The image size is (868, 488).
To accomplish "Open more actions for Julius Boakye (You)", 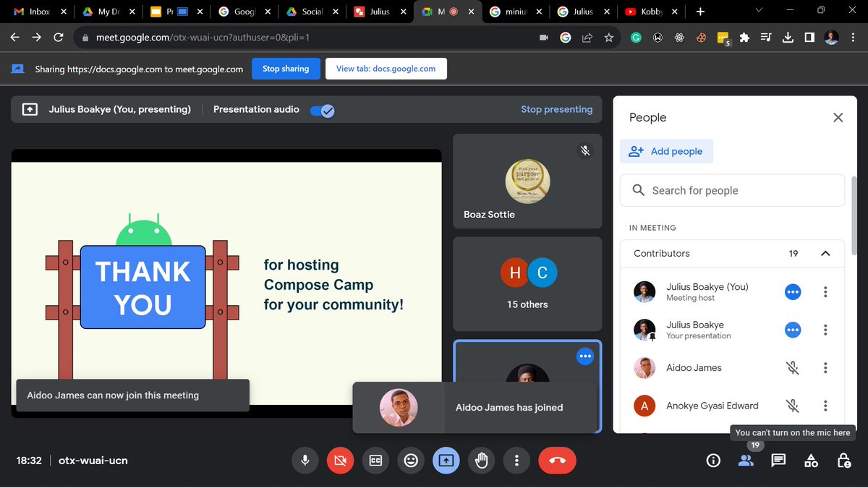I will click(825, 292).
